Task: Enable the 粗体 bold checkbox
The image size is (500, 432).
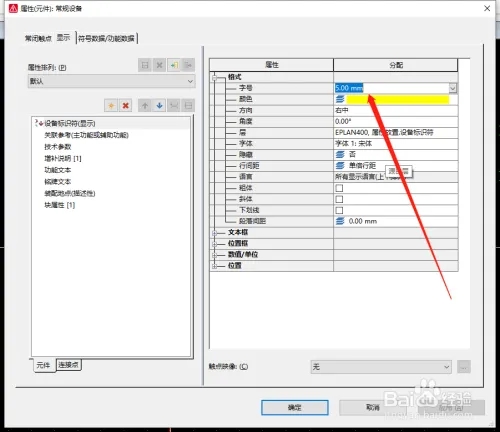Action: (339, 188)
